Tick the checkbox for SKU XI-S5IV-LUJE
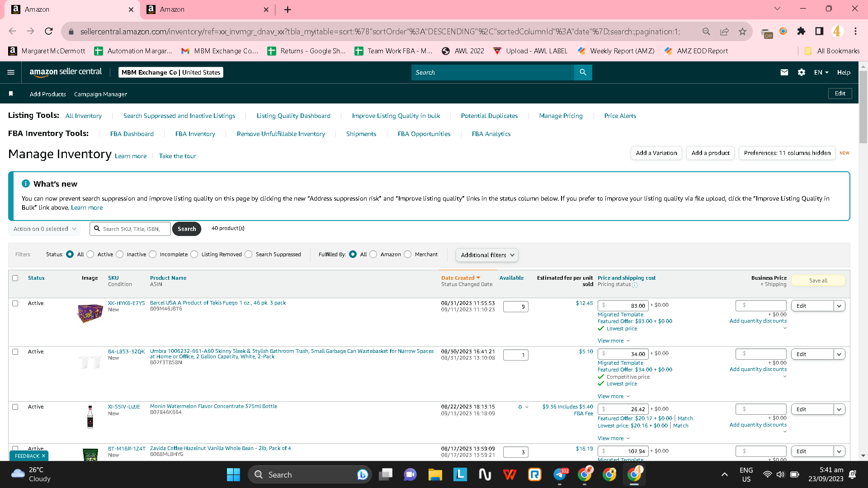This screenshot has width=868, height=488. pyautogui.click(x=15, y=407)
